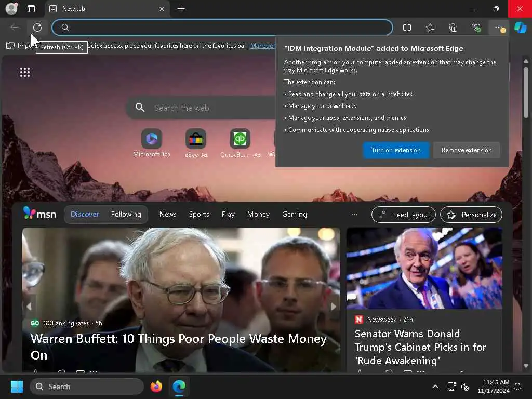This screenshot has width=532, height=399.
Task: Expand hidden system tray icons
Action: [x=435, y=387]
